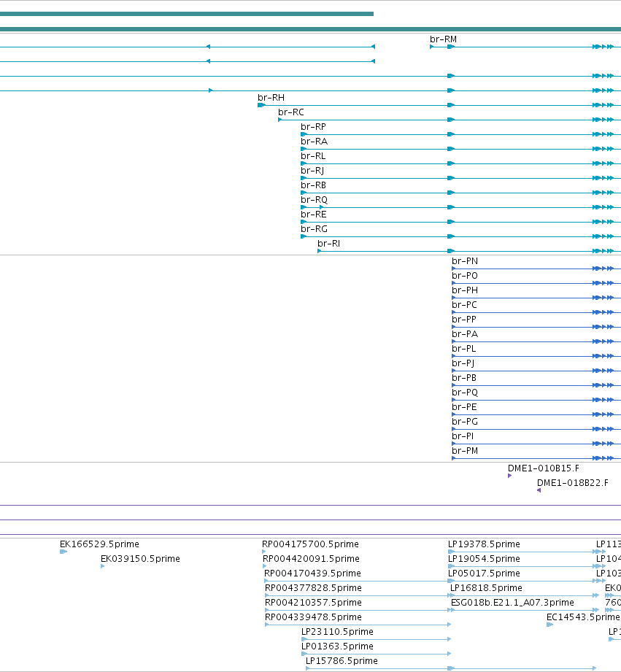Screen dimensions: 621x672
Task: Click the EK039150.5prime arrow glyph
Action: [x=102, y=566]
